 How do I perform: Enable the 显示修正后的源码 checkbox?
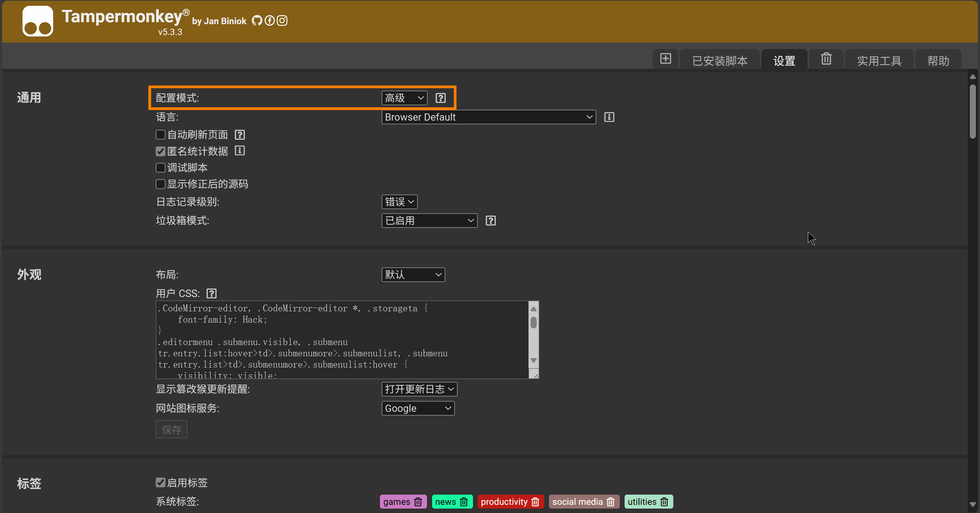tap(160, 184)
